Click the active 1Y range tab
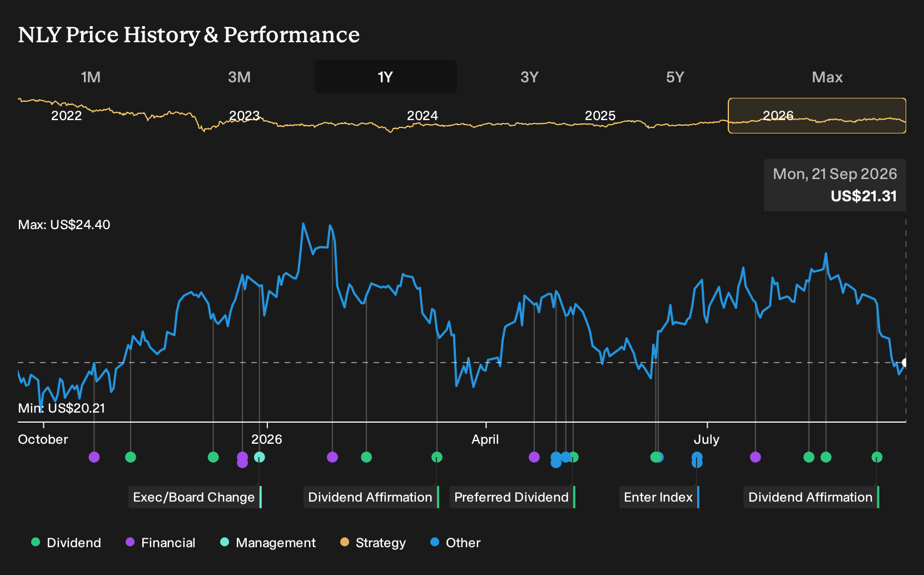 (x=386, y=77)
